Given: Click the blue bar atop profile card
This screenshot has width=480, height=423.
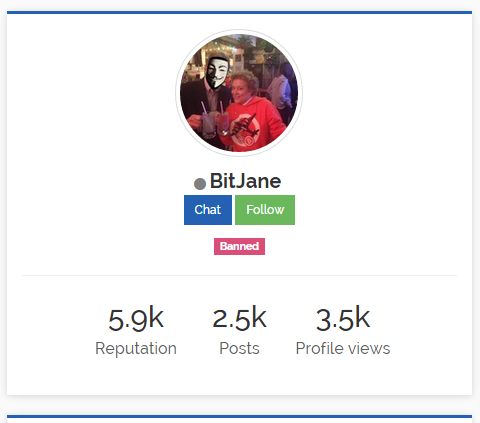Looking at the screenshot, I should 239,13.
